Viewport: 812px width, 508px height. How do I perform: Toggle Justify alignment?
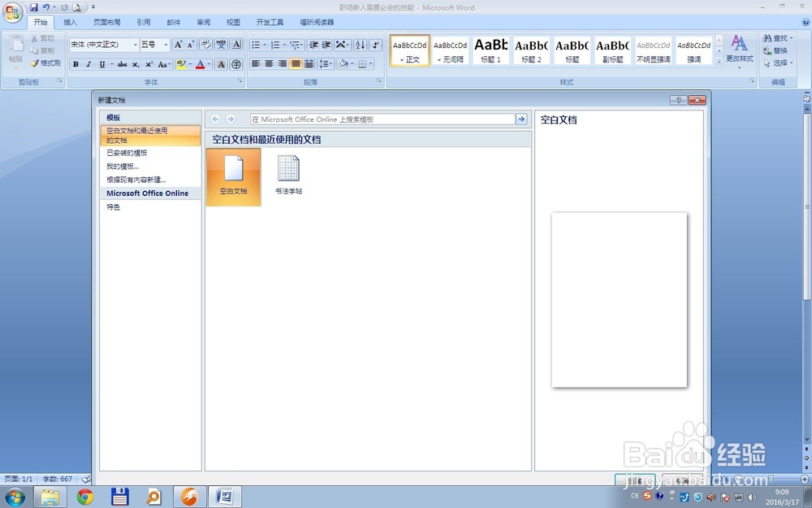tap(296, 63)
